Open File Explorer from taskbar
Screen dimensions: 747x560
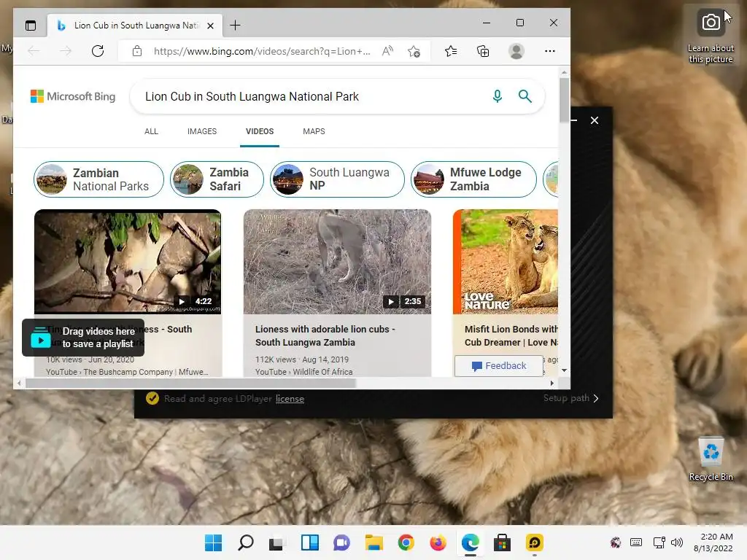coord(374,542)
